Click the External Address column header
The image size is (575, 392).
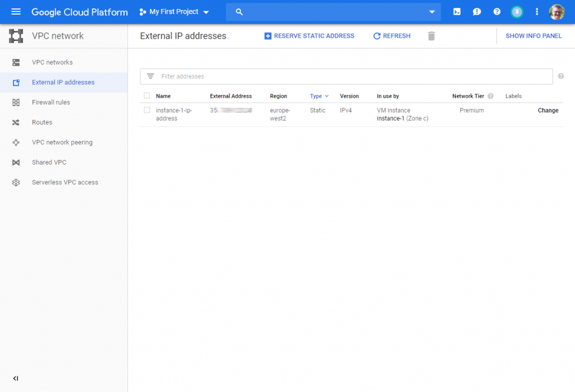click(231, 96)
